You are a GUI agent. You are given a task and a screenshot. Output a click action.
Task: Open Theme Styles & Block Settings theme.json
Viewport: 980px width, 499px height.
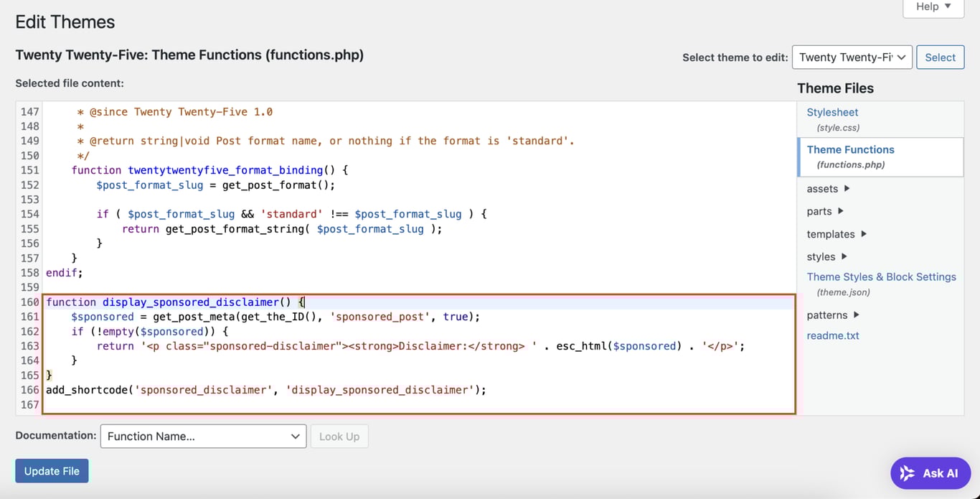pyautogui.click(x=881, y=276)
